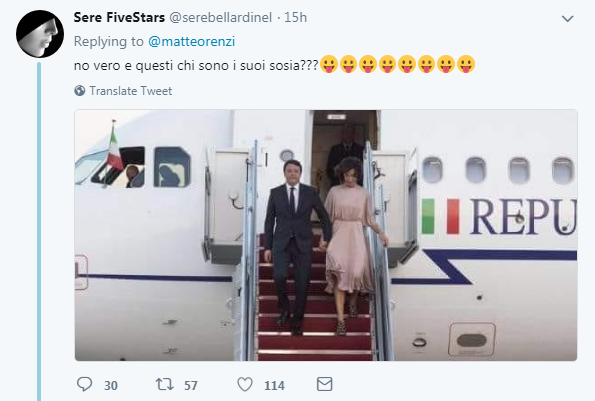Viewport: 595px width, 401px height.
Task: Click the blue conversation thread line
Action: (39, 231)
